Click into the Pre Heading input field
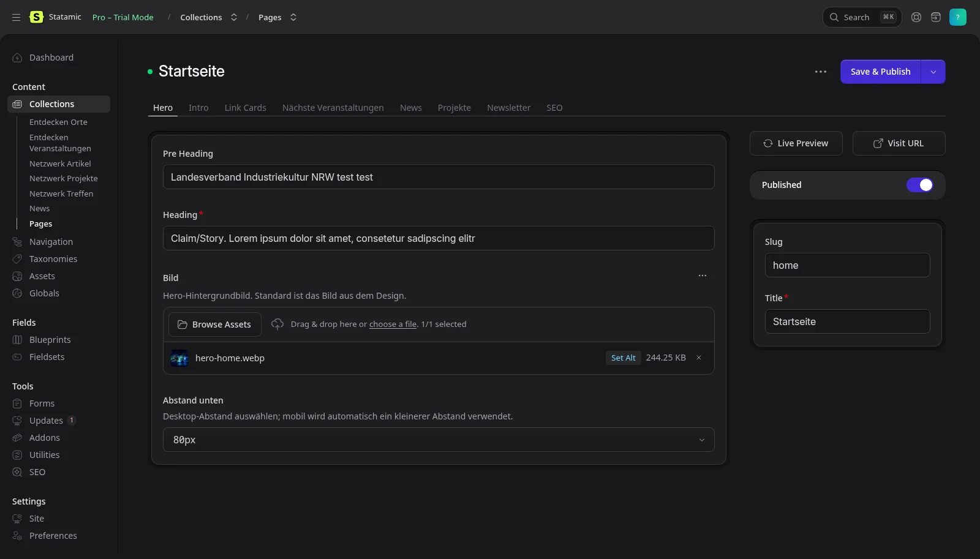Viewport: 980px width, 559px height. (439, 177)
